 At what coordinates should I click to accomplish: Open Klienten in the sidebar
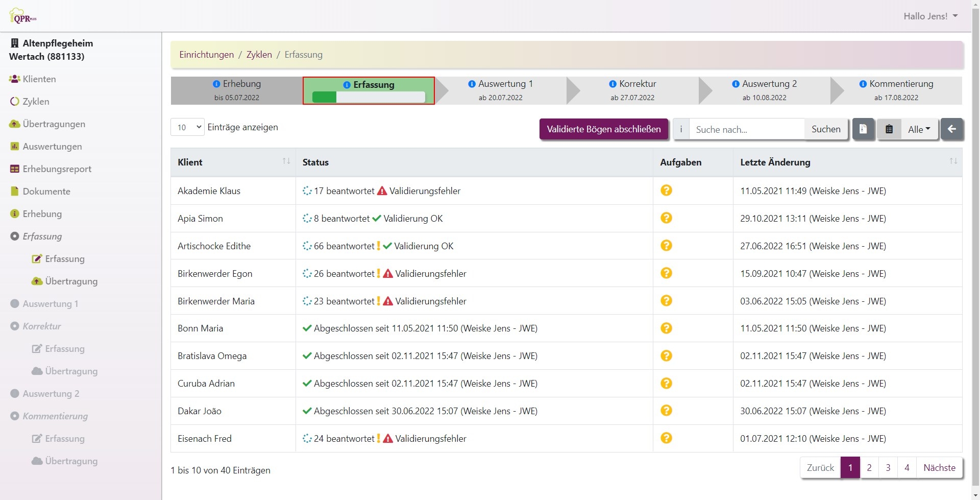(x=33, y=79)
